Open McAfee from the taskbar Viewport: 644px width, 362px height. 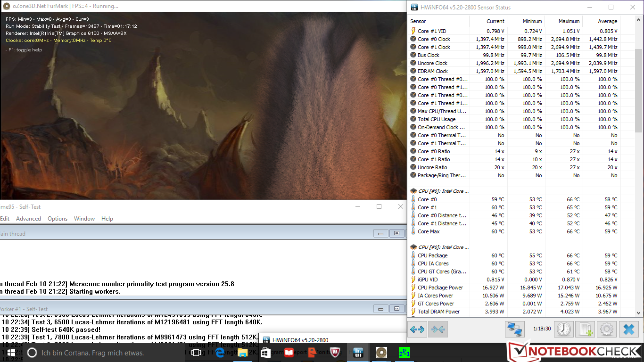[335, 353]
